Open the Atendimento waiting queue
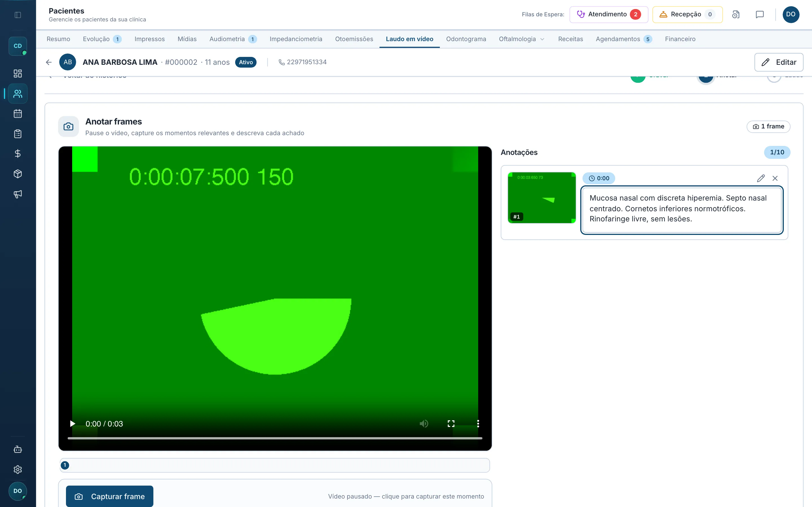The height and width of the screenshot is (507, 812). [x=609, y=14]
